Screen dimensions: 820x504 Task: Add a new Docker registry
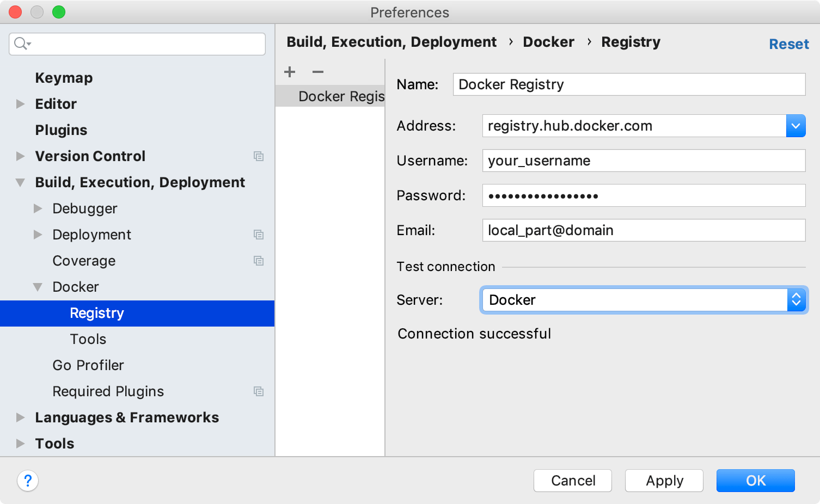[289, 71]
